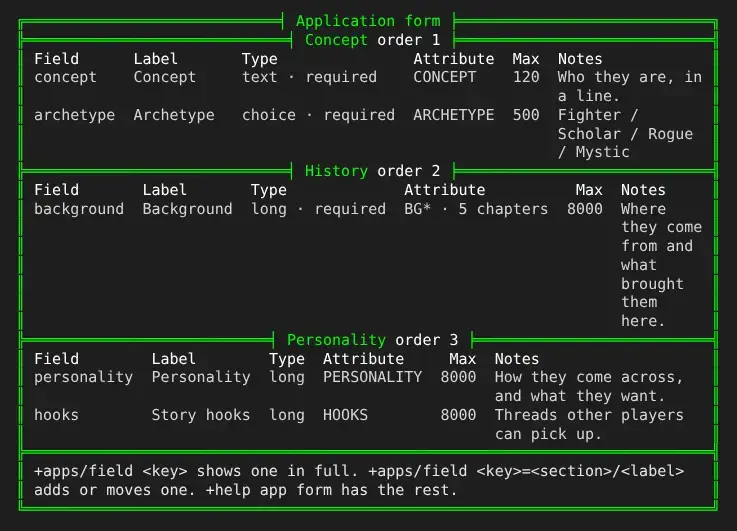This screenshot has width=737, height=531.
Task: Click the 'order 2' text
Action: (408, 171)
